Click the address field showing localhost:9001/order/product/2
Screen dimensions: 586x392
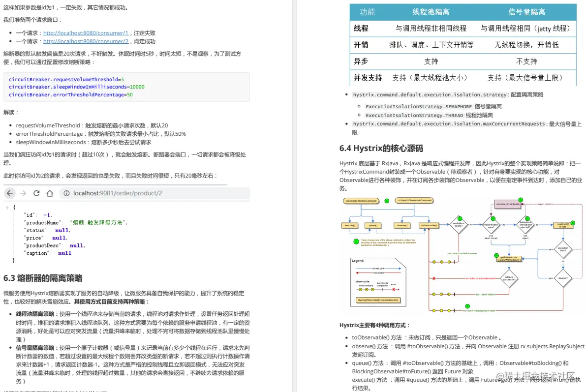154,193
